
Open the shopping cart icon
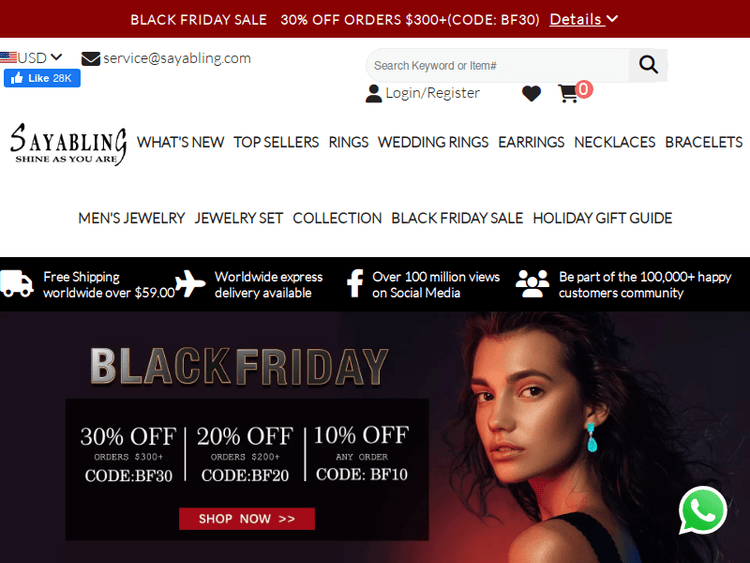[568, 93]
